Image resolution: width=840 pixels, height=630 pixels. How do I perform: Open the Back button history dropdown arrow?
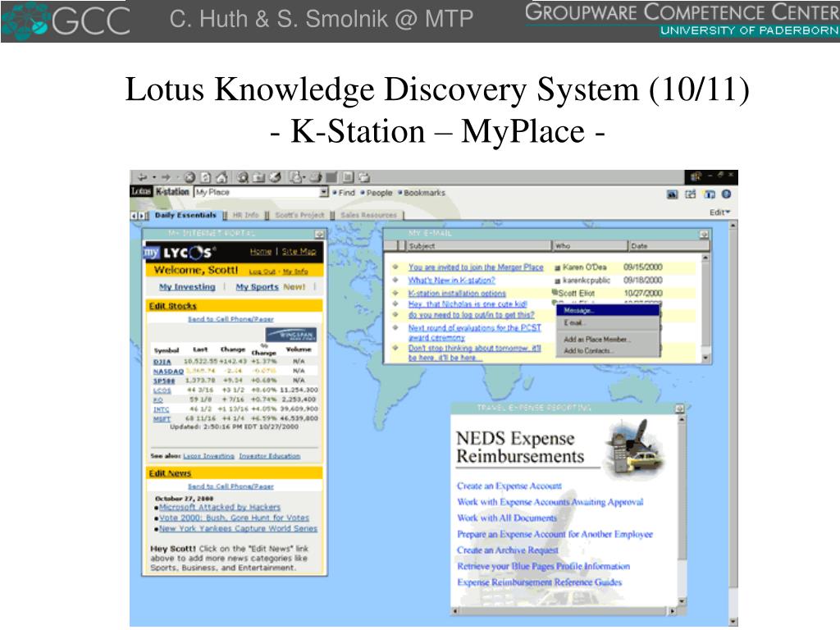pos(154,177)
